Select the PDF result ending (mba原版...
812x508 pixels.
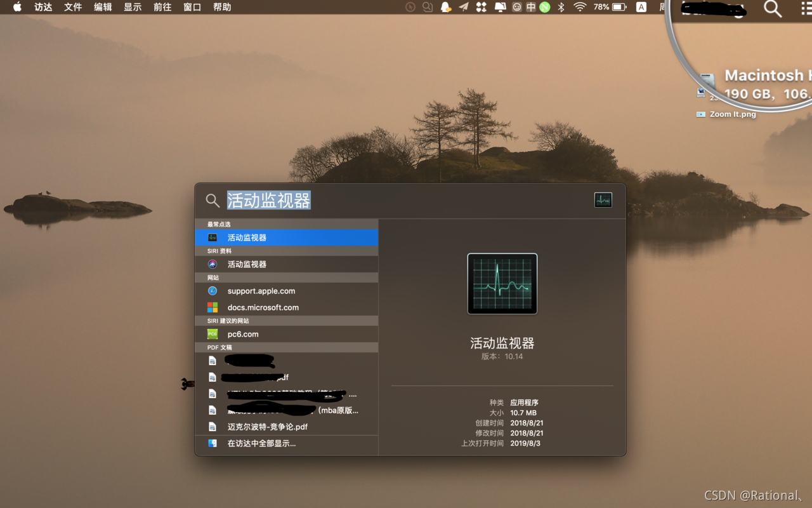click(x=286, y=410)
